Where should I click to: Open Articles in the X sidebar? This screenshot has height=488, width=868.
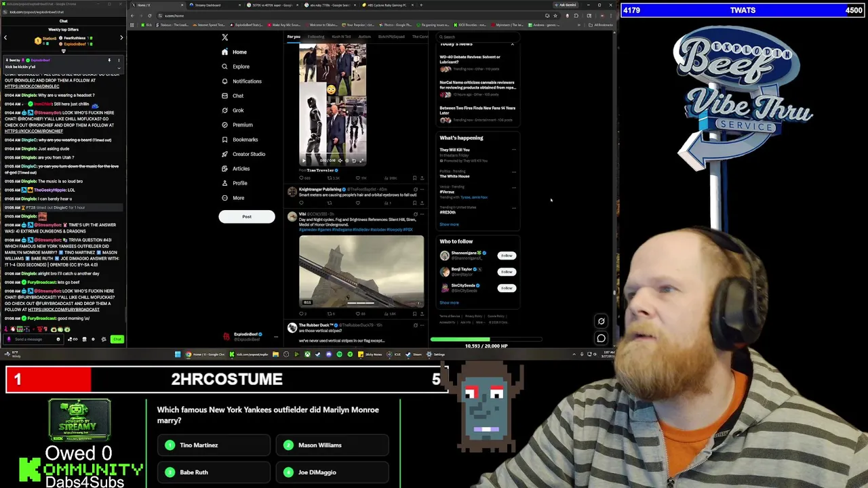pyautogui.click(x=235, y=169)
